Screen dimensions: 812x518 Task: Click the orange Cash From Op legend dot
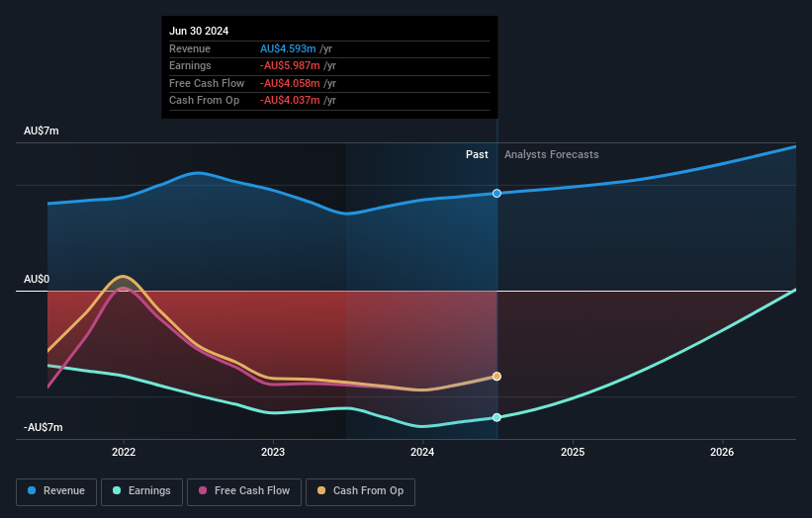click(x=321, y=490)
